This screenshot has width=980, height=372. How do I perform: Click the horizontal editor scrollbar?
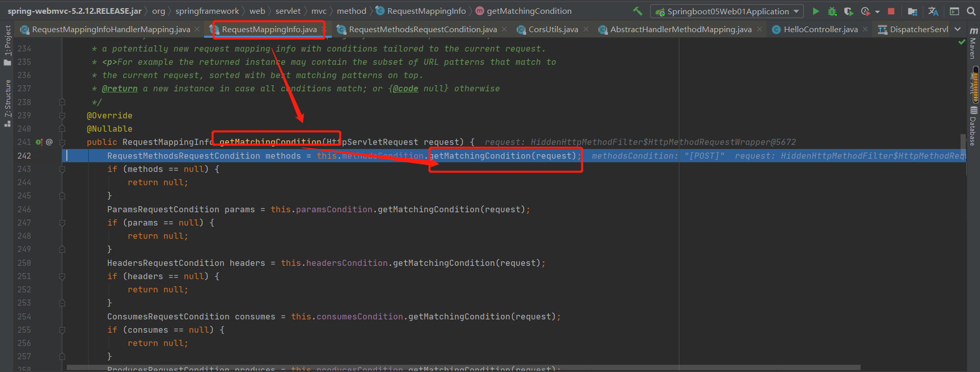point(463,367)
